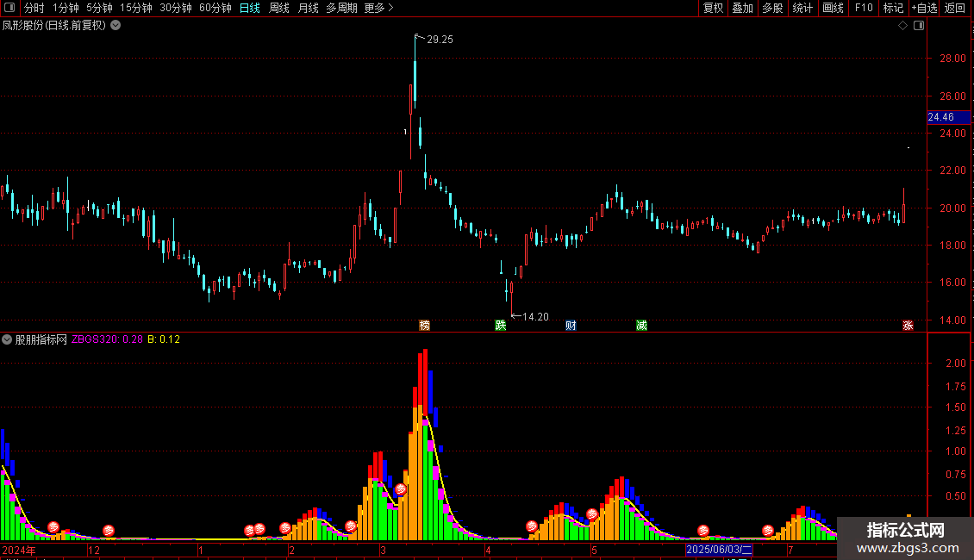Add stock with +自选 button
The image size is (974, 560).
pyautogui.click(x=924, y=8)
